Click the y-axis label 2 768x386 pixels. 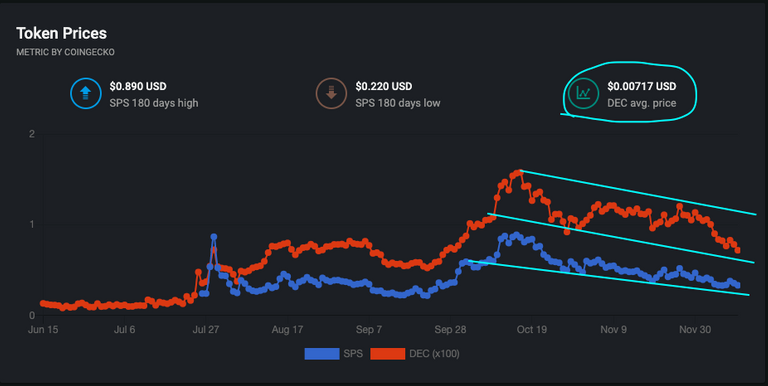32,134
